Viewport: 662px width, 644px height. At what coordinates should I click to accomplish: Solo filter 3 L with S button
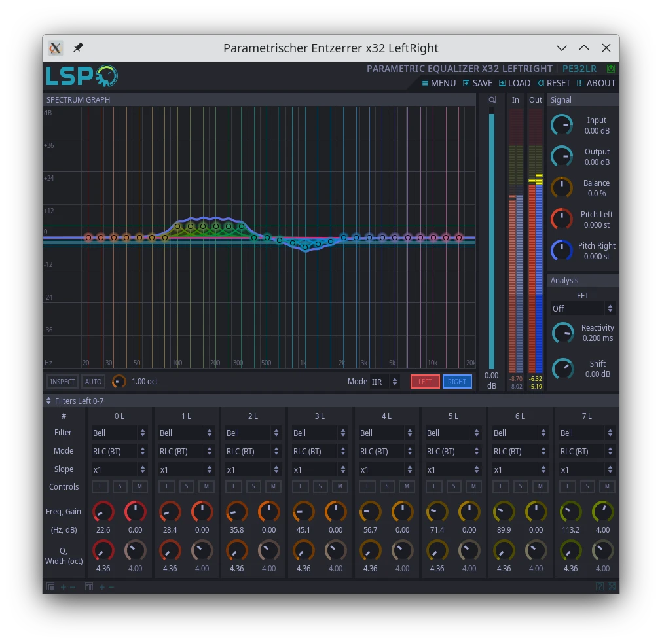[320, 486]
